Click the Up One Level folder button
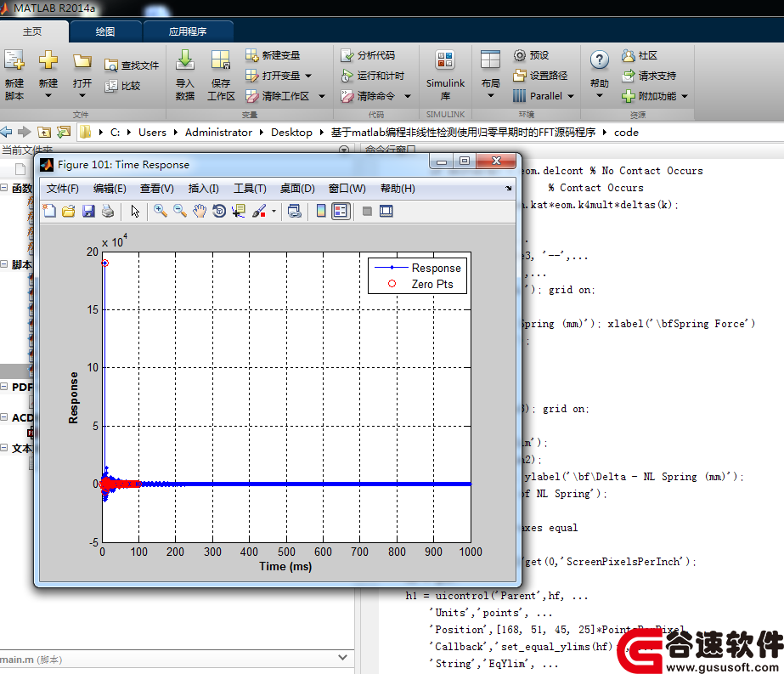The height and width of the screenshot is (674, 784). point(44,132)
